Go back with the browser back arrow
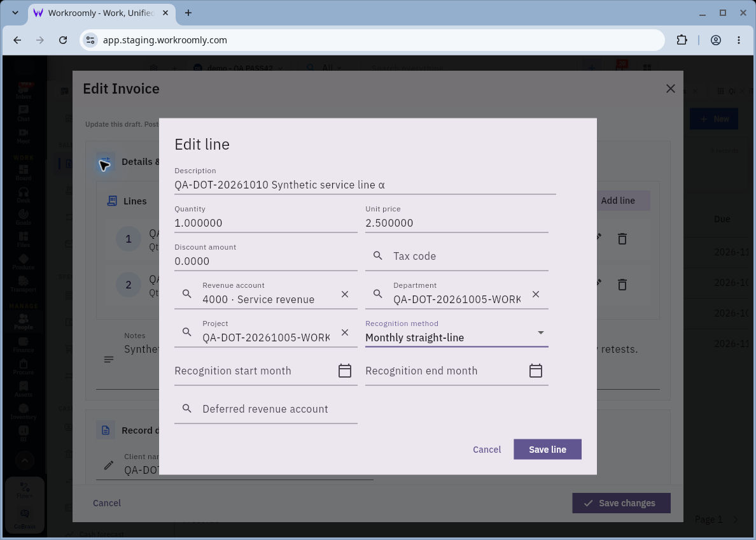The width and height of the screenshot is (756, 540). tap(17, 40)
